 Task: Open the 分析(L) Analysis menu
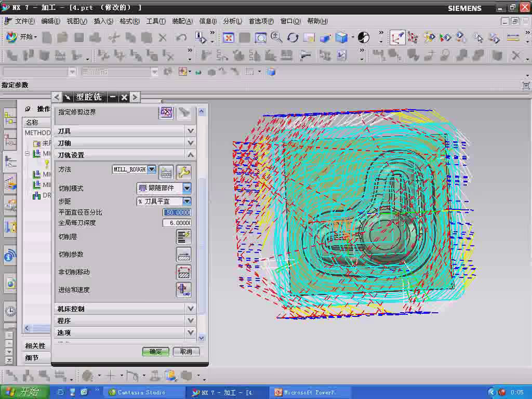(232, 21)
